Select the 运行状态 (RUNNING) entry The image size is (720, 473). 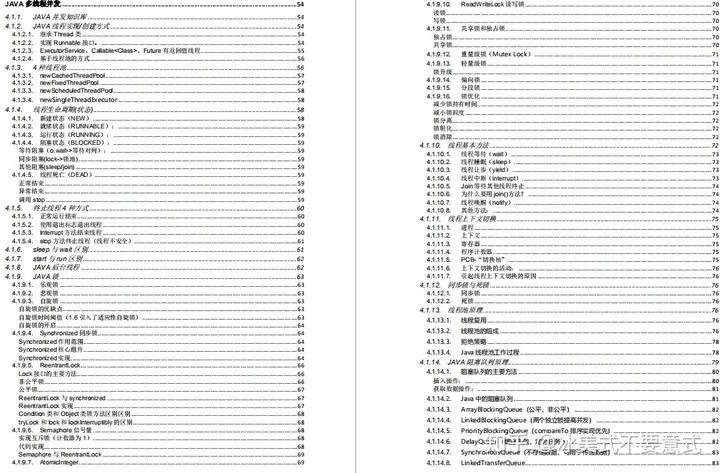pos(158,135)
